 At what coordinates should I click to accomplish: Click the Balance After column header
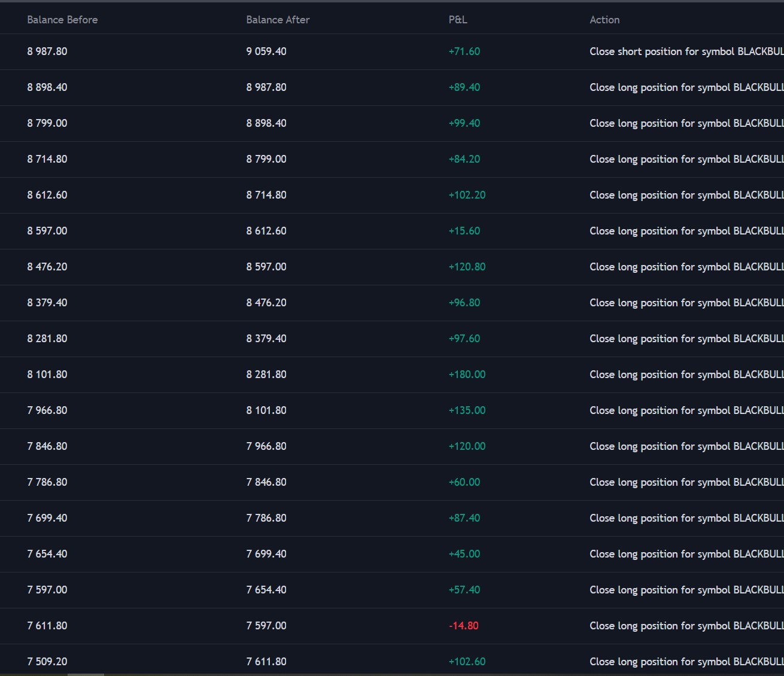[x=278, y=20]
